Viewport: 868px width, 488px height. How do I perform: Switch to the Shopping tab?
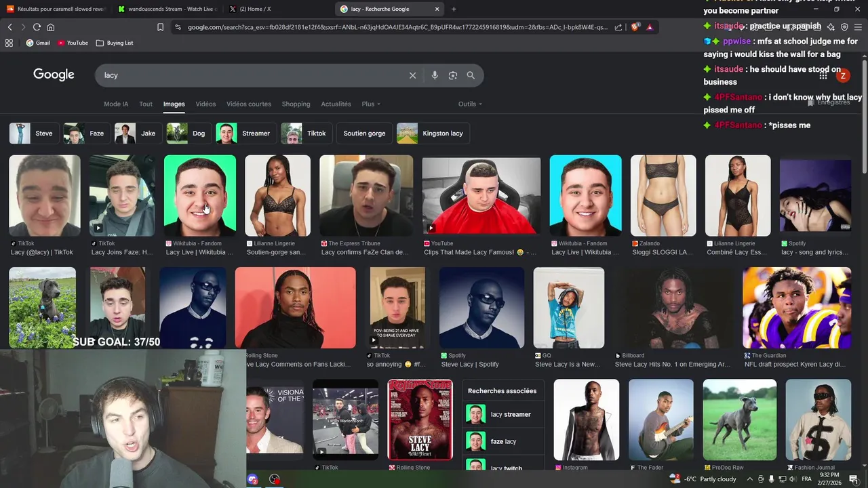[x=296, y=104]
